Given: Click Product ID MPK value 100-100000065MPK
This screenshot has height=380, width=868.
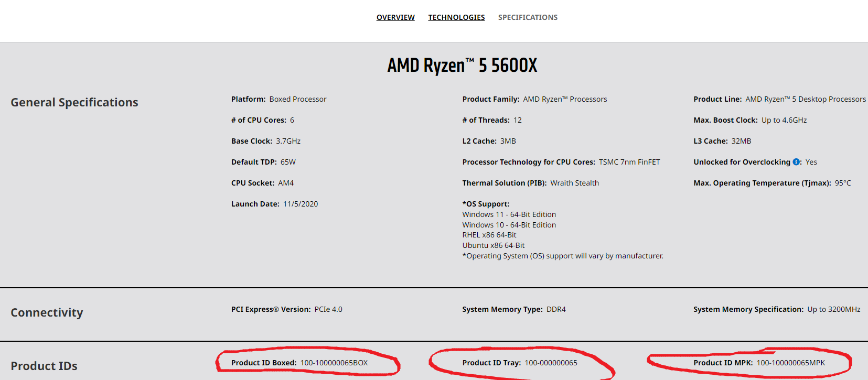Looking at the screenshot, I should [791, 363].
